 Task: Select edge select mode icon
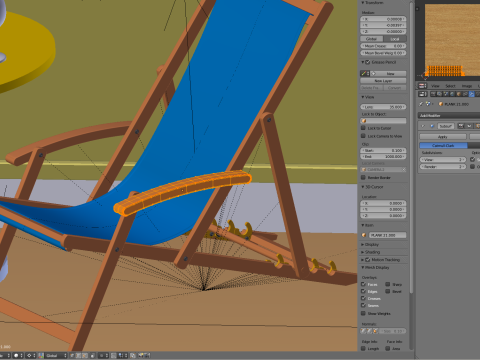coord(78,355)
